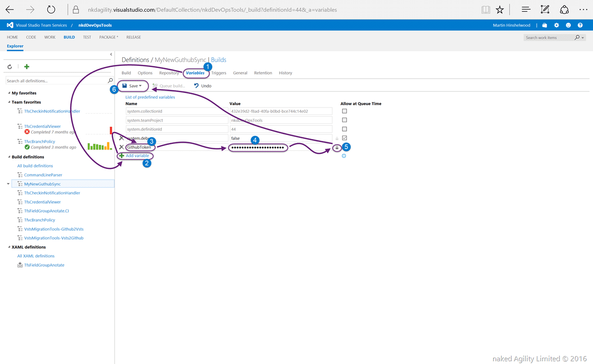Image resolution: width=593 pixels, height=364 pixels.
Task: Click the browser forward arrow
Action: pos(30,9)
